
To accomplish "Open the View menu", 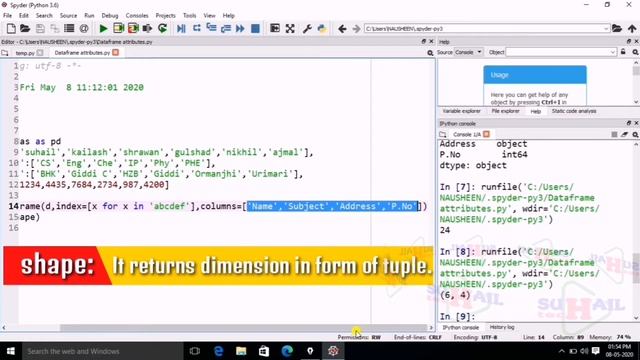I will (x=209, y=16).
